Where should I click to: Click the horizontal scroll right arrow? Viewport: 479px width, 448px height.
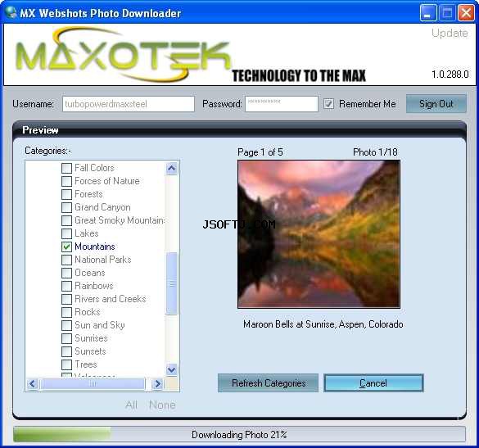157,384
